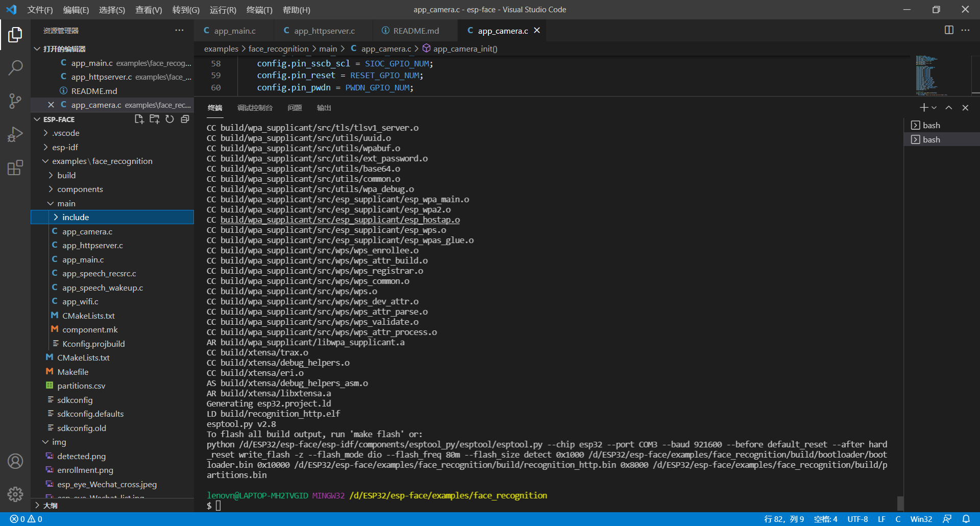Screen dimensions: 980x526
Task: Close the terminal panel
Action: (965, 108)
